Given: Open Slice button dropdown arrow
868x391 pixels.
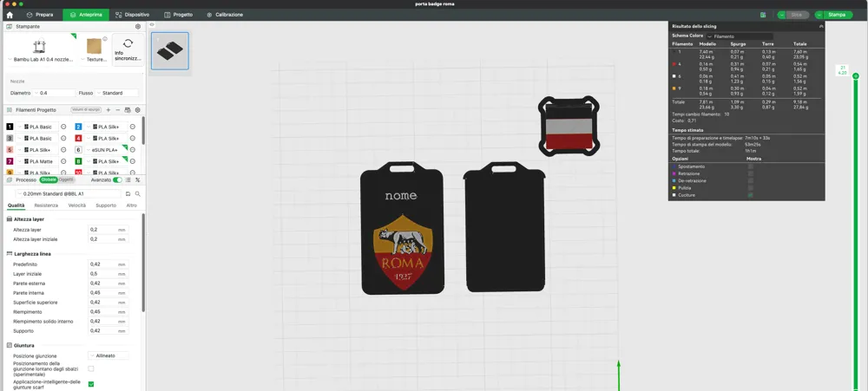Looking at the screenshot, I should (x=782, y=15).
